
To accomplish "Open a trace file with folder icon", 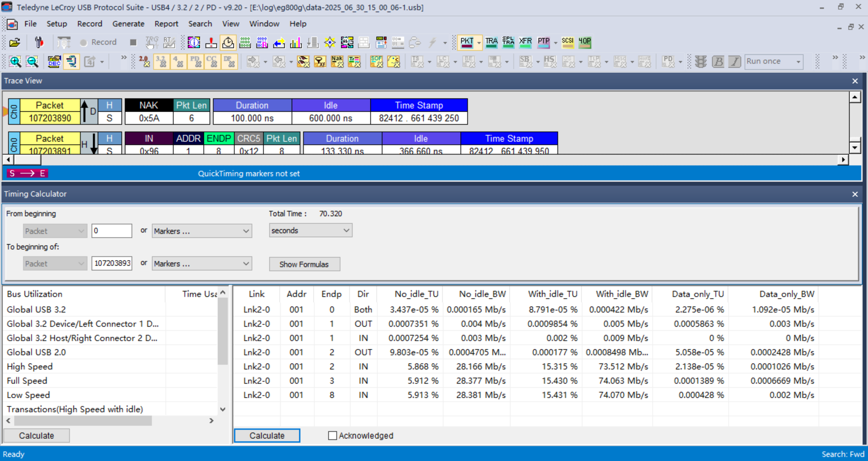I will click(14, 42).
